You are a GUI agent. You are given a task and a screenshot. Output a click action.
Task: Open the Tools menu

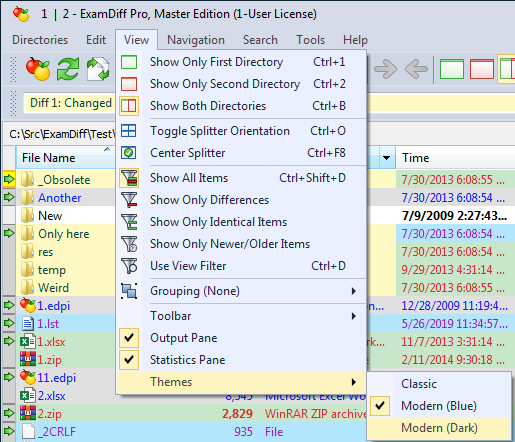pos(310,40)
